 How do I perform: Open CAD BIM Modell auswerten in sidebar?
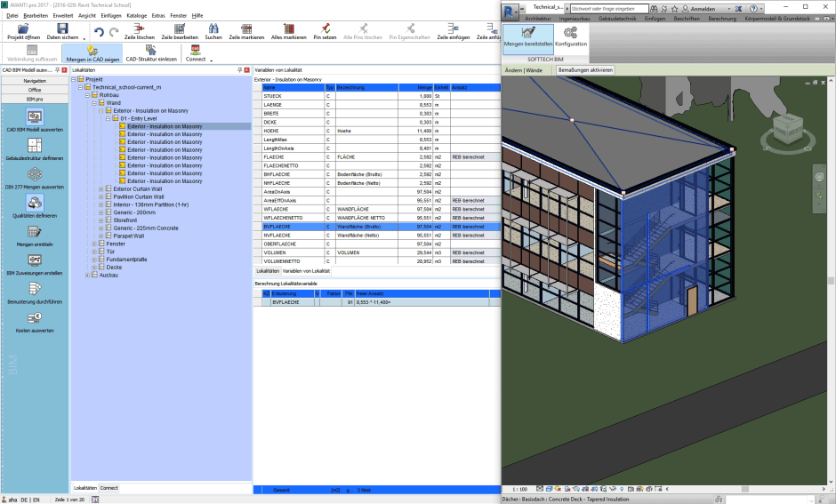point(35,120)
